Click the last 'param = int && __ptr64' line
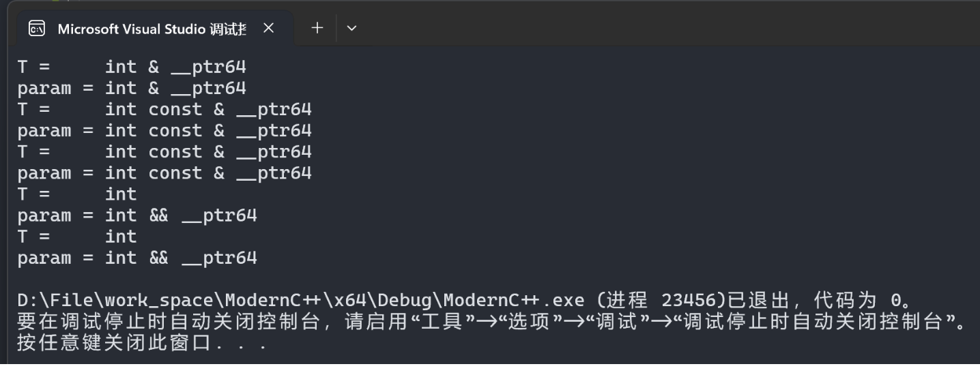 [x=137, y=258]
